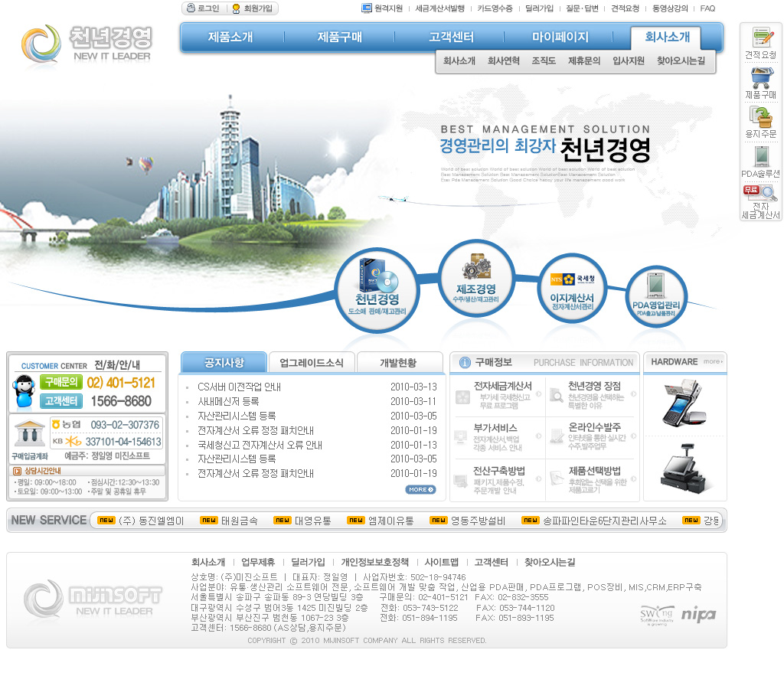784x689 pixels.
Task: Switch to the 개발현황 tab
Action: 398,363
